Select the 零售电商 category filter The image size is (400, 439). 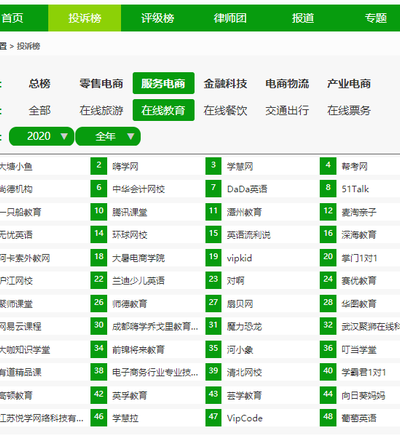click(101, 83)
